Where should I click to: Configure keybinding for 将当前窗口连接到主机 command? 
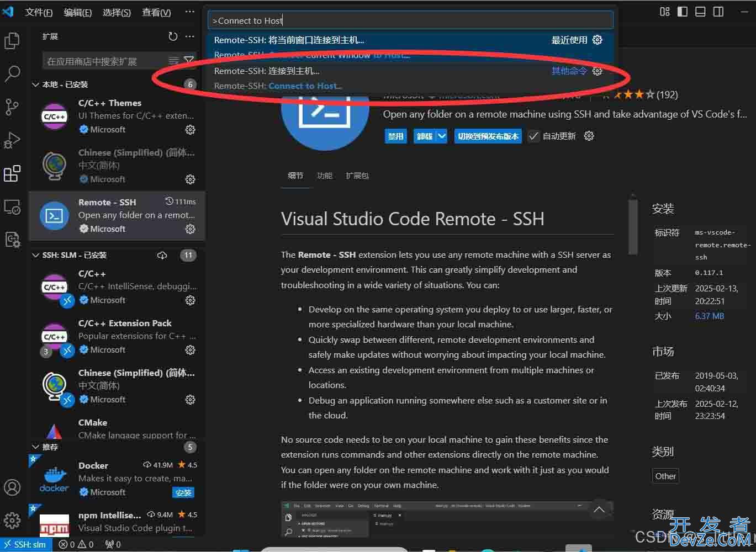point(598,40)
